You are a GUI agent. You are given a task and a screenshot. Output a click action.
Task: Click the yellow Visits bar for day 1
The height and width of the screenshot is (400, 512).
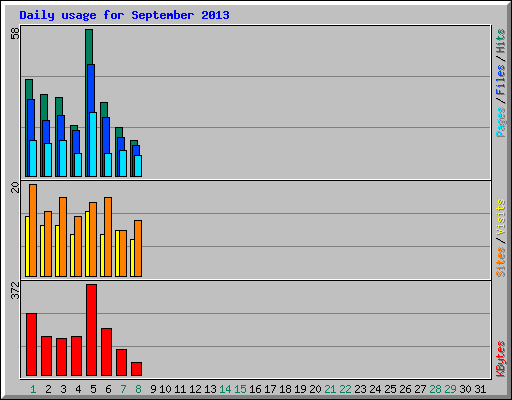tap(27, 246)
